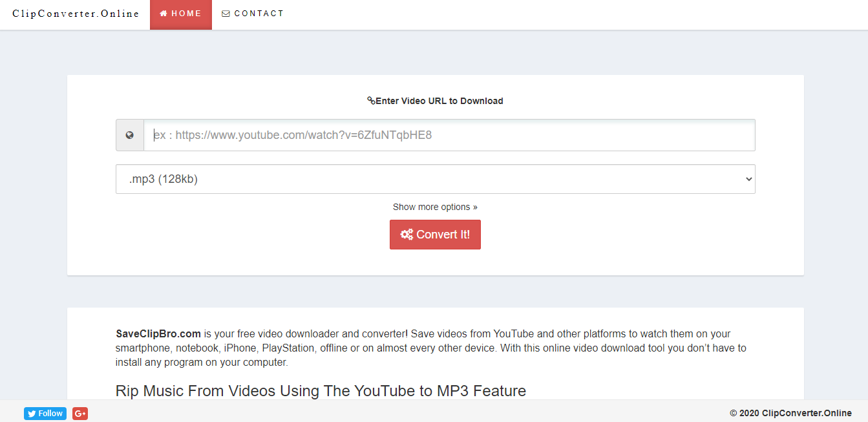The image size is (868, 422).
Task: Open the HOME tab
Action: [x=181, y=14]
